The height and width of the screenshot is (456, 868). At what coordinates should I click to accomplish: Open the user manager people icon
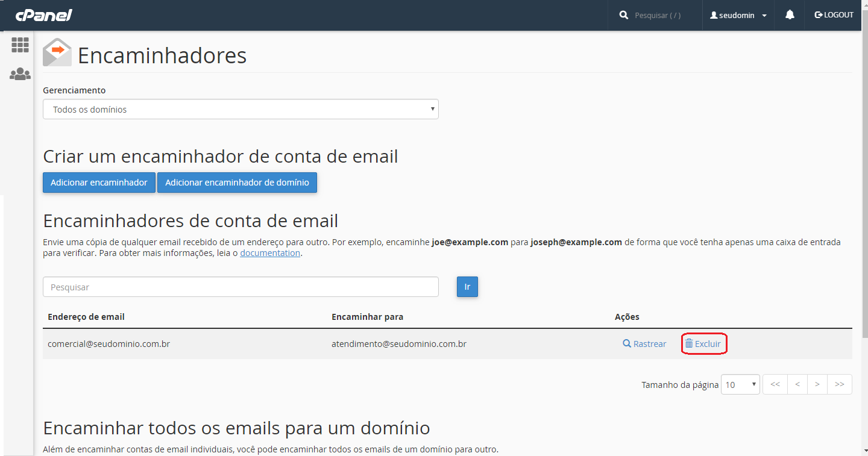[x=20, y=74]
